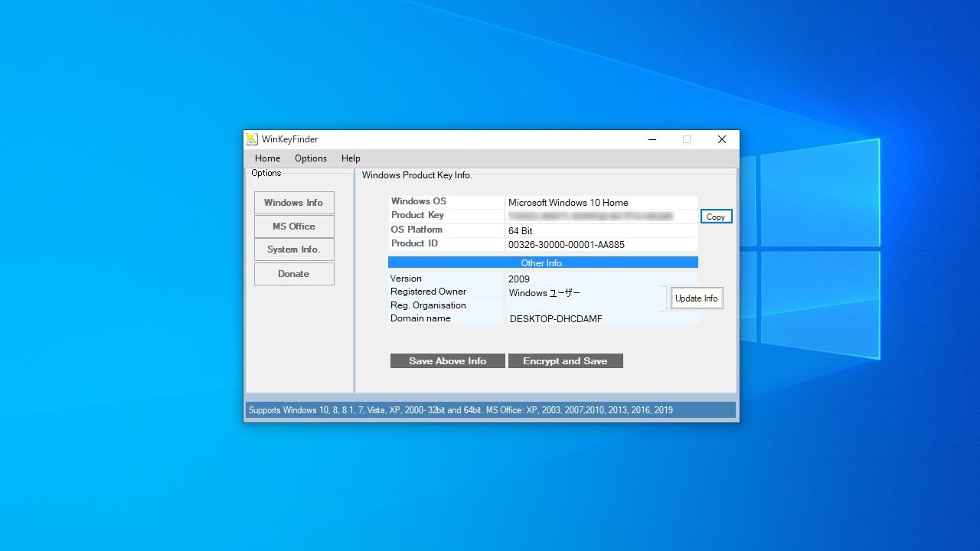Copy the product key

[717, 217]
